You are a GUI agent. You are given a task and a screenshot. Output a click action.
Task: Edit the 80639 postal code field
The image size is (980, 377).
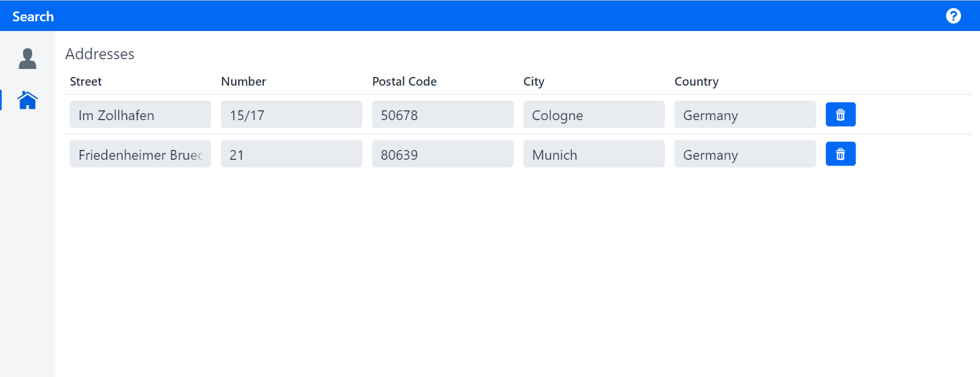(443, 154)
